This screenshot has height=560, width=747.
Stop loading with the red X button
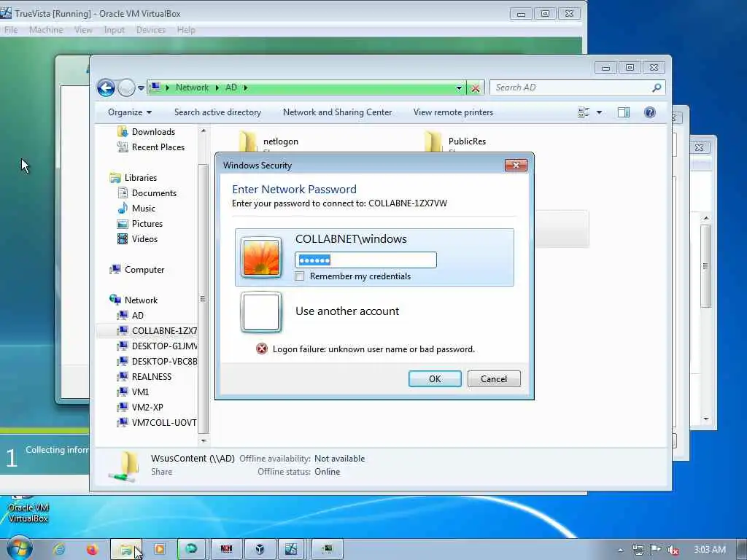tap(476, 87)
